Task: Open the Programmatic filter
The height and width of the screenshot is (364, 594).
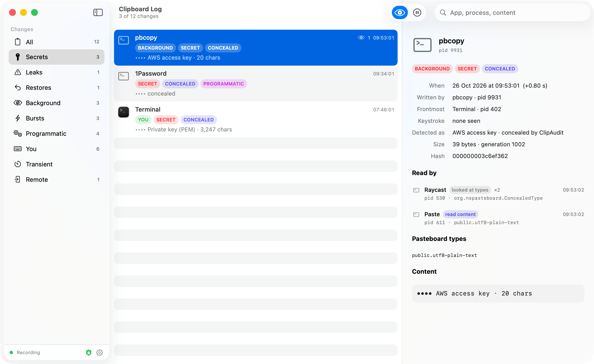Action: [57, 134]
